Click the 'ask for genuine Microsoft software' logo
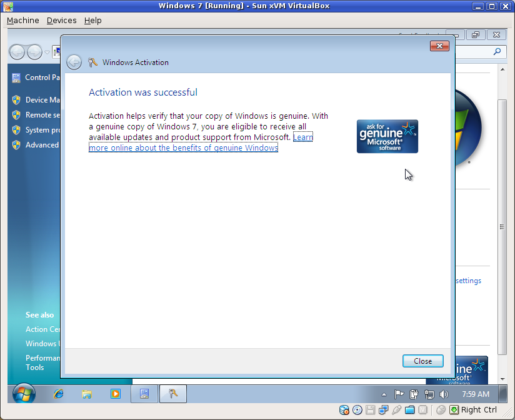The height and width of the screenshot is (420, 515). [x=387, y=136]
